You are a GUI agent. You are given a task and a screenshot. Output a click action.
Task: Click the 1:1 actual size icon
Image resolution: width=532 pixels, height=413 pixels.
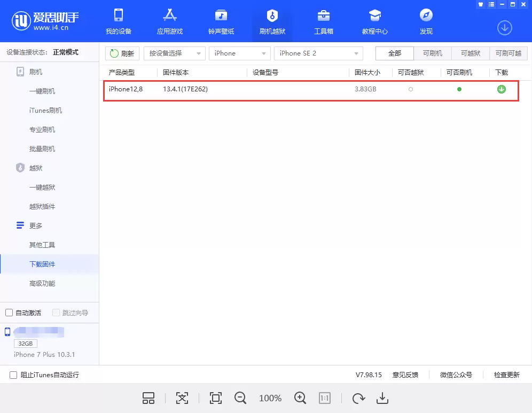pyautogui.click(x=324, y=398)
